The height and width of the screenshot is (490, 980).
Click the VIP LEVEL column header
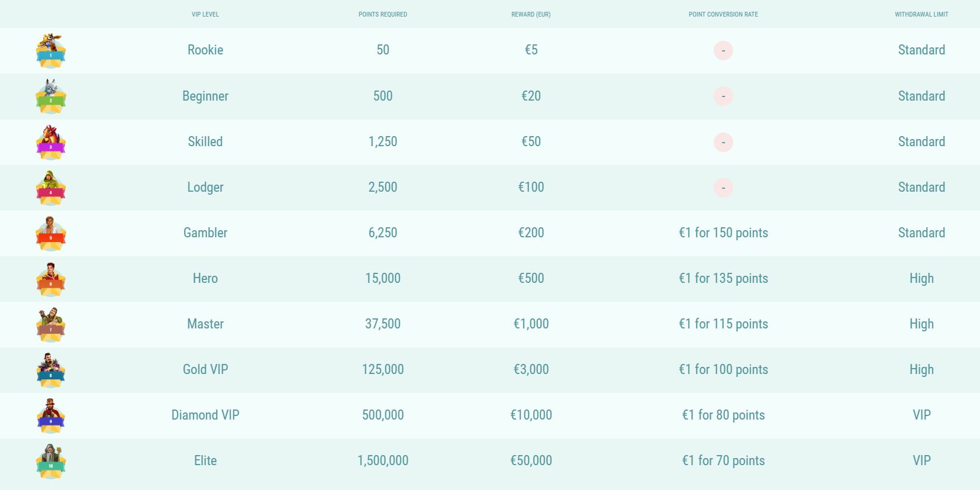205,14
